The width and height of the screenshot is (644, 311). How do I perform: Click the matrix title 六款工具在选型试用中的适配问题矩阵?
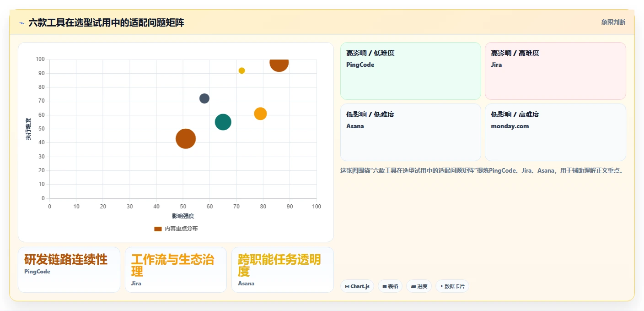click(x=106, y=22)
